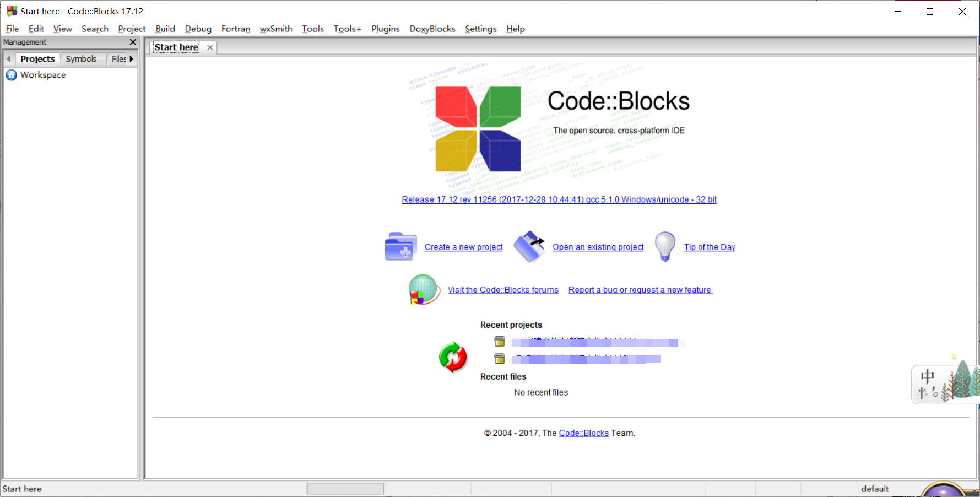The height and width of the screenshot is (497, 980).
Task: Click the Tip of the Day lightbulb icon
Action: point(664,246)
